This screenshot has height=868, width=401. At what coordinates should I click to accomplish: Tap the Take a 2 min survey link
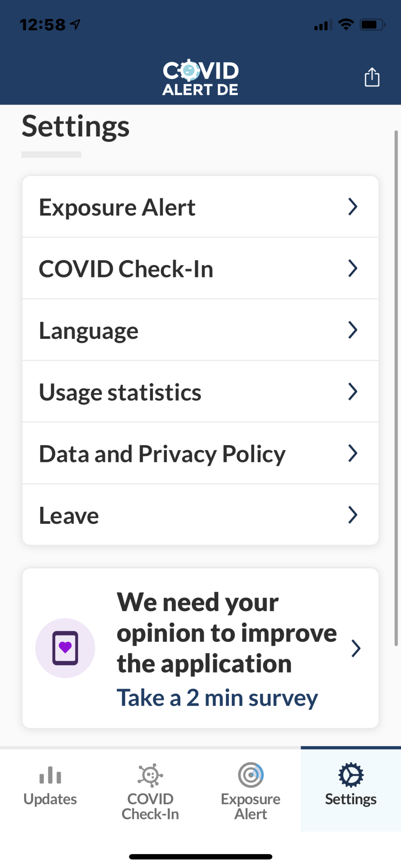coord(217,698)
